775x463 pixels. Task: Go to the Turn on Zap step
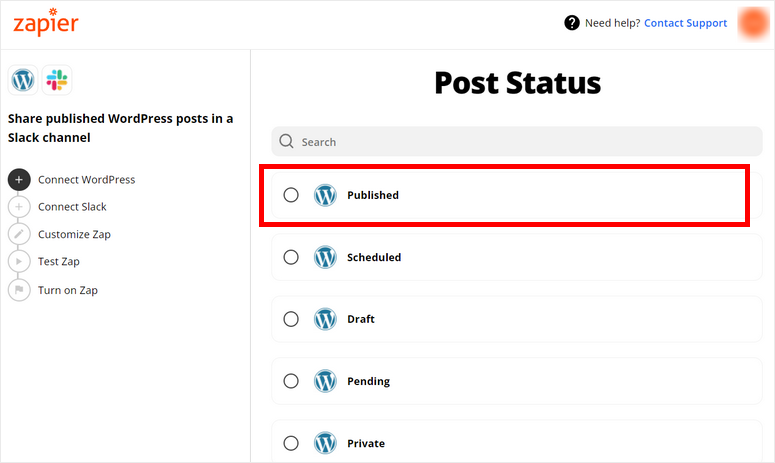tap(68, 290)
